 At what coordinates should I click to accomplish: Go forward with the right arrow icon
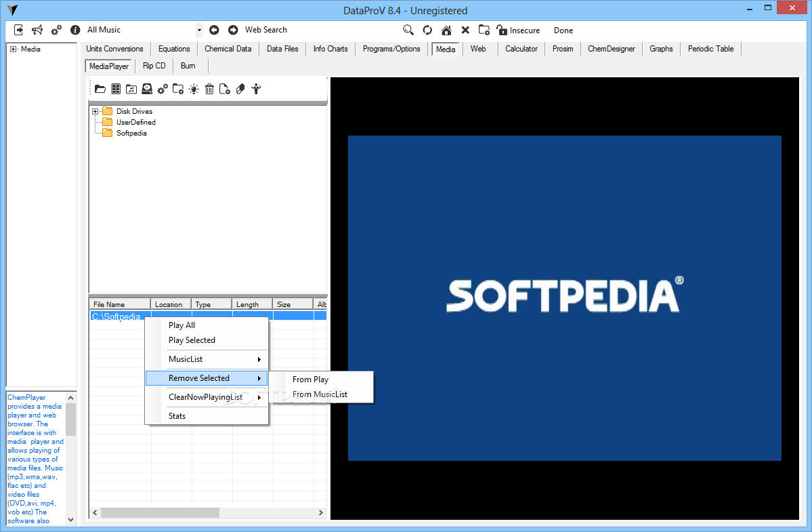[233, 30]
